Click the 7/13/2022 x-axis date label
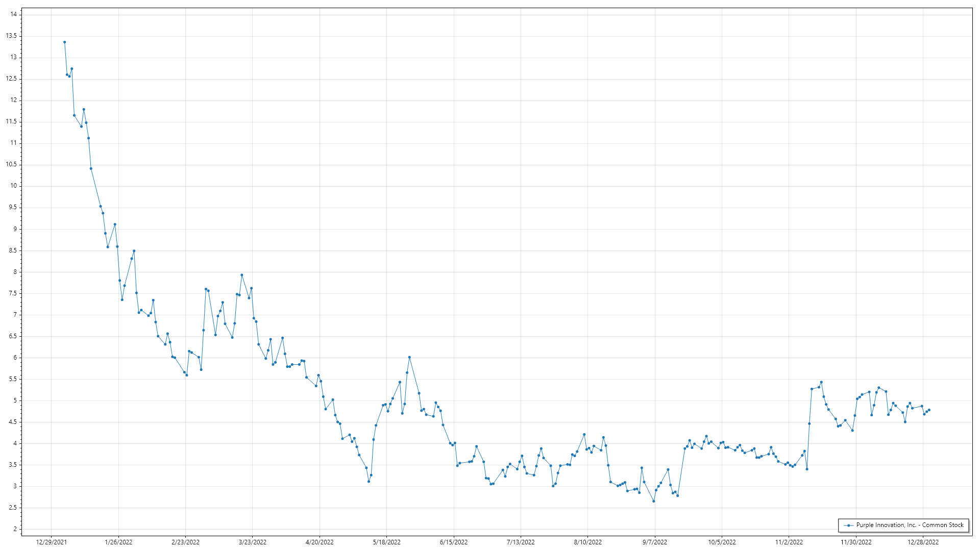This screenshot has height=551, width=980. click(x=521, y=542)
